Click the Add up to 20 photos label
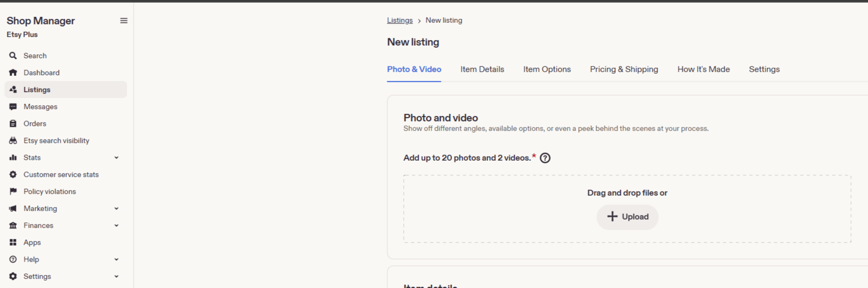This screenshot has width=868, height=288. tap(467, 158)
